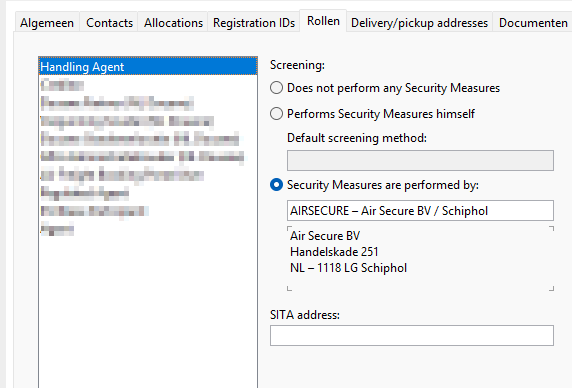
Task: Click empty area of the roles list
Action: (x=148, y=310)
